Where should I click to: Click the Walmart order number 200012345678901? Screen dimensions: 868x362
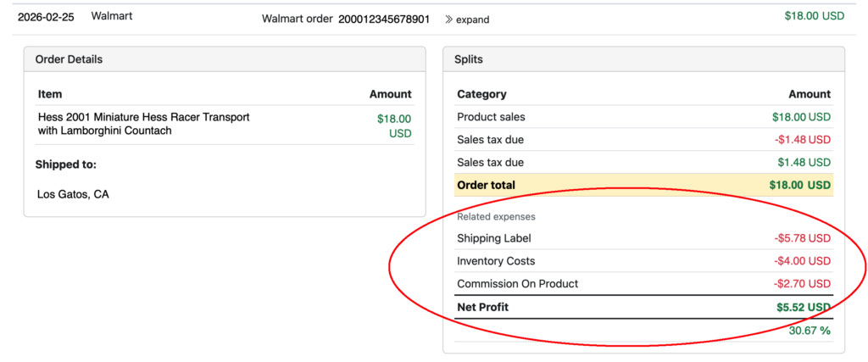[384, 19]
